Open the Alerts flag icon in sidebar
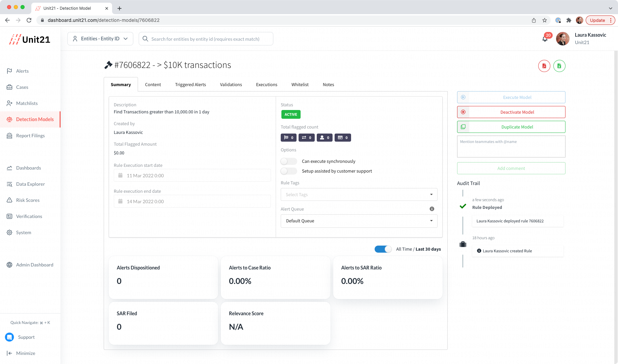Viewport: 618px width, 364px height. click(x=9, y=71)
